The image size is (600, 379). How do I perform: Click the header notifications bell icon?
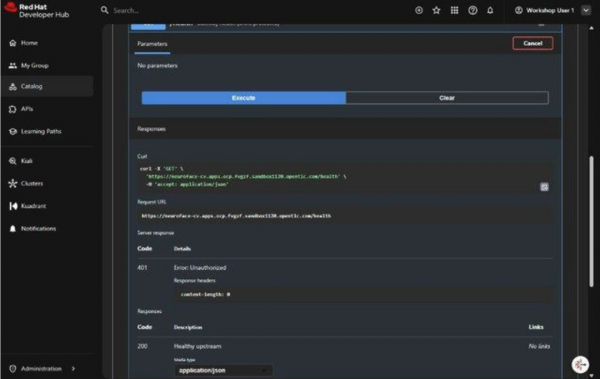pyautogui.click(x=490, y=10)
